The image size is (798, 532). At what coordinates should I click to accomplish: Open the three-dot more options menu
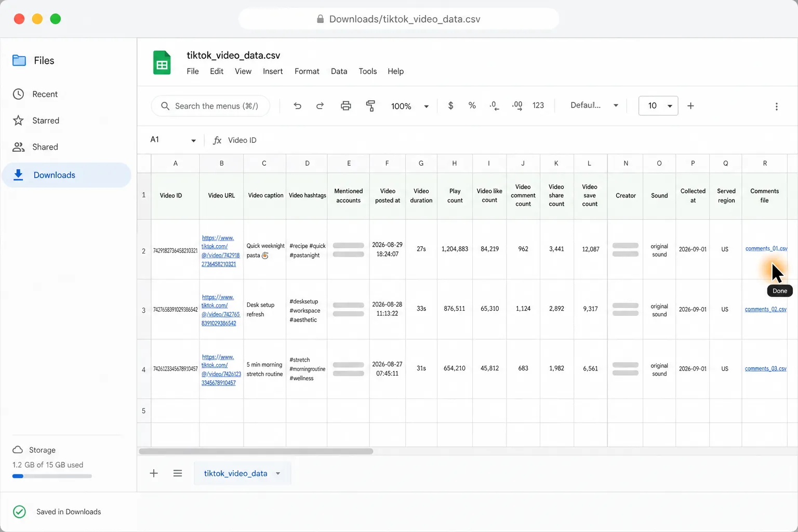coord(776,107)
